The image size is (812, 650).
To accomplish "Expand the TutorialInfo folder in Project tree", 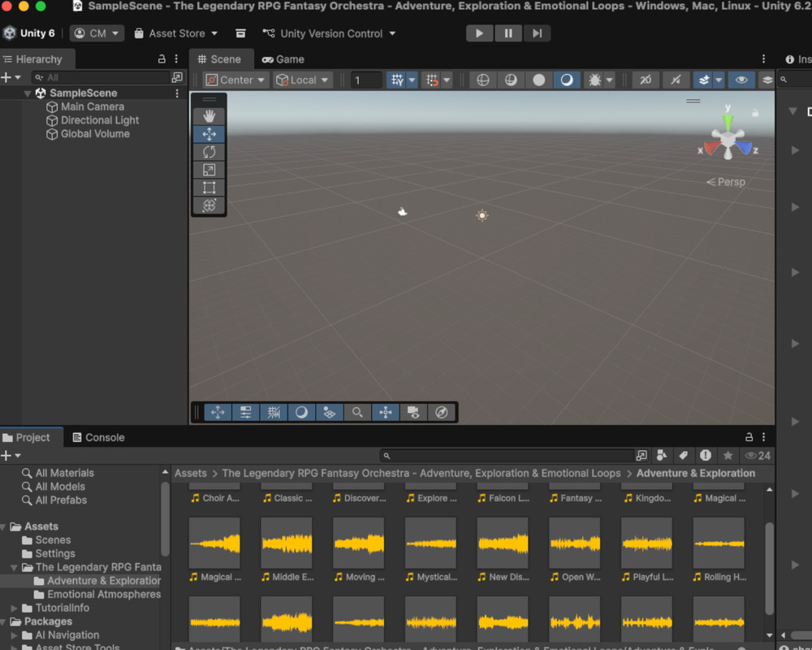I will pos(14,608).
